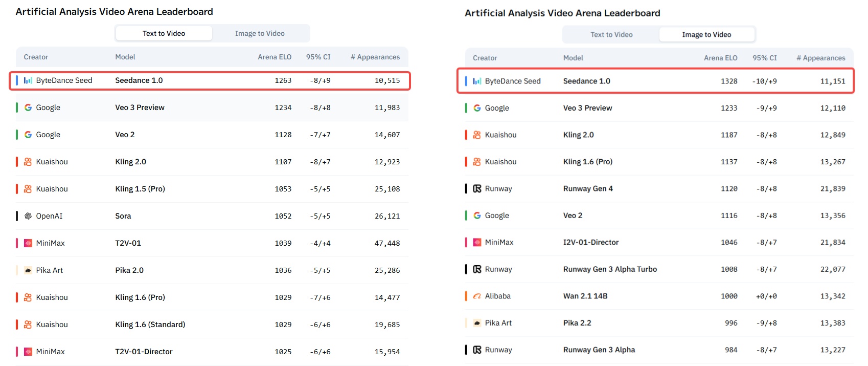Click Wan 2.1 14B model name
This screenshot has width=868, height=366.
click(585, 296)
